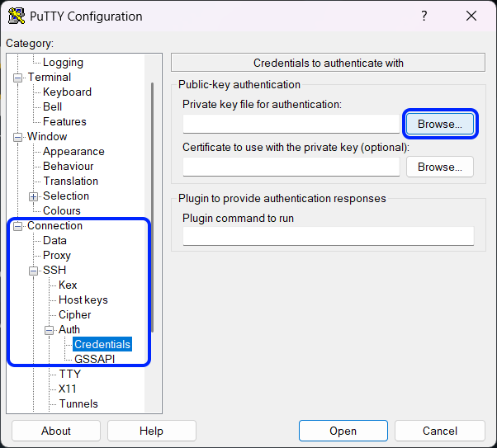Image resolution: width=497 pixels, height=448 pixels.
Task: Click the 'Credentials to authenticate with' heading
Action: click(x=329, y=63)
